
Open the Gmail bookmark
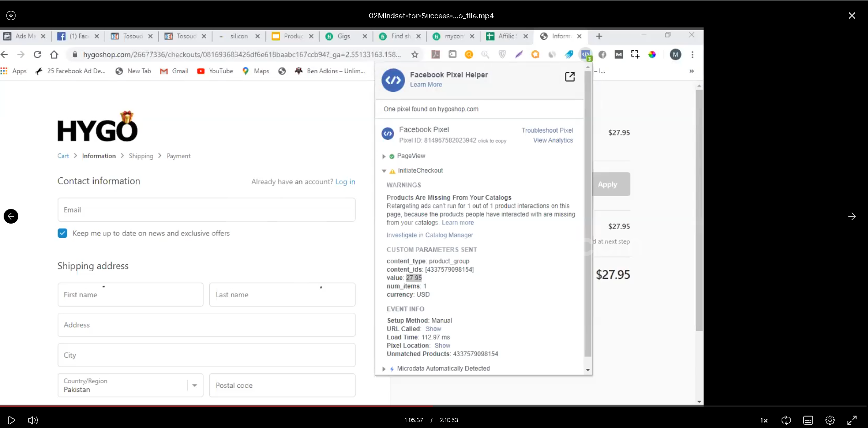click(174, 71)
